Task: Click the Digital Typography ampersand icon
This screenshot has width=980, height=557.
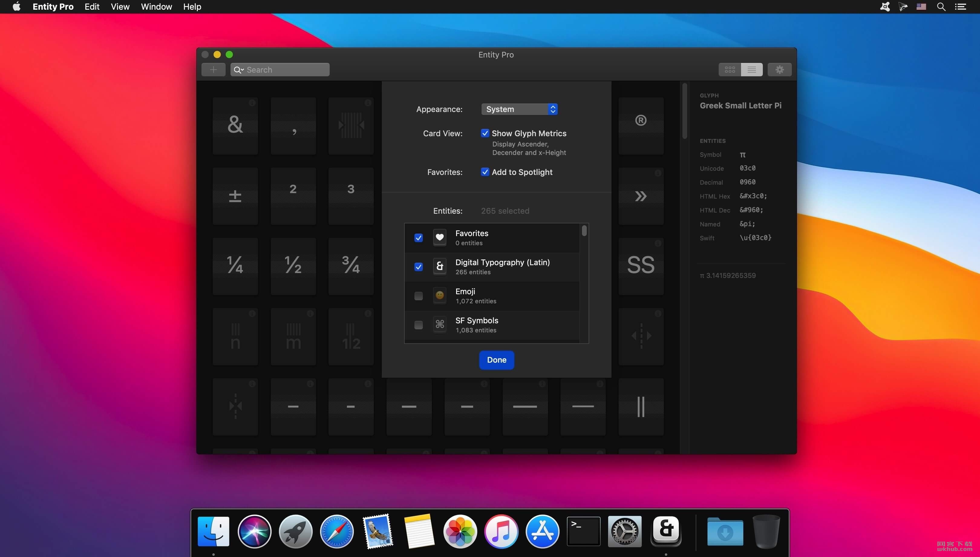Action: 439,267
